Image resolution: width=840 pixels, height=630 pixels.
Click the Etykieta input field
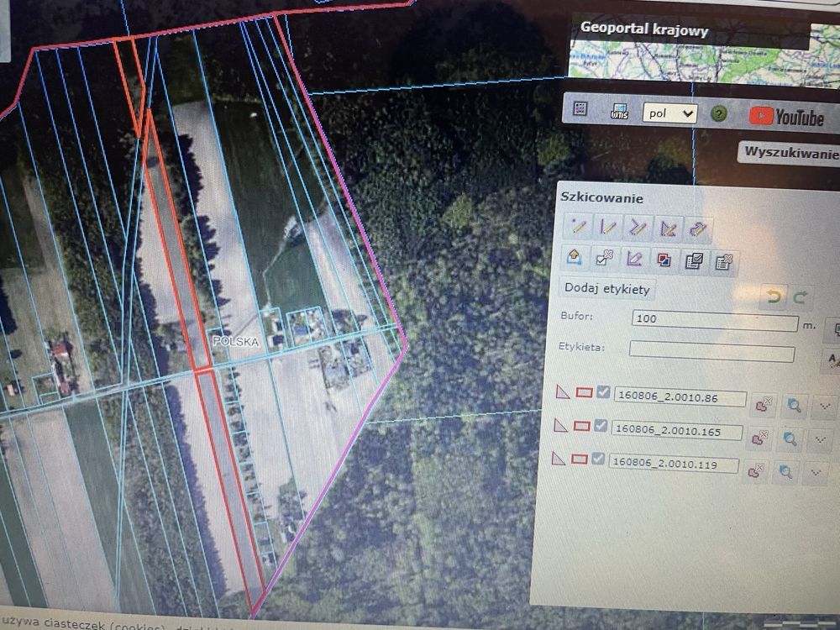click(x=711, y=352)
